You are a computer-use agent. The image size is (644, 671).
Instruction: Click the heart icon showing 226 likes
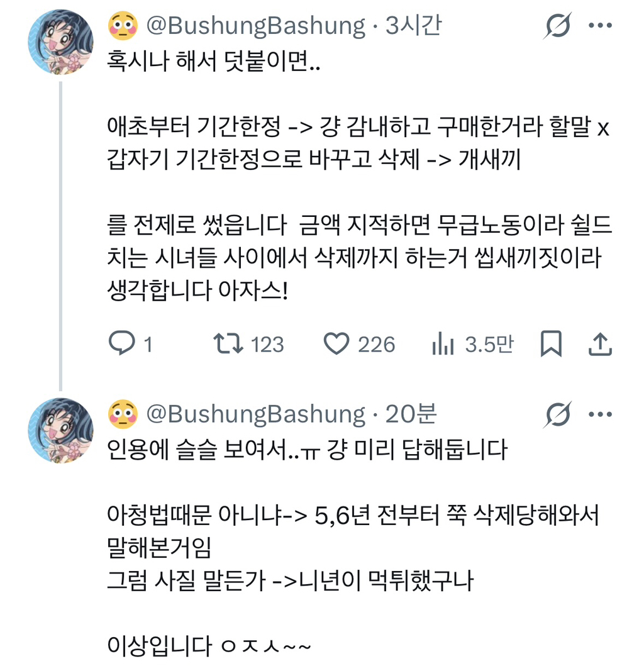click(338, 343)
